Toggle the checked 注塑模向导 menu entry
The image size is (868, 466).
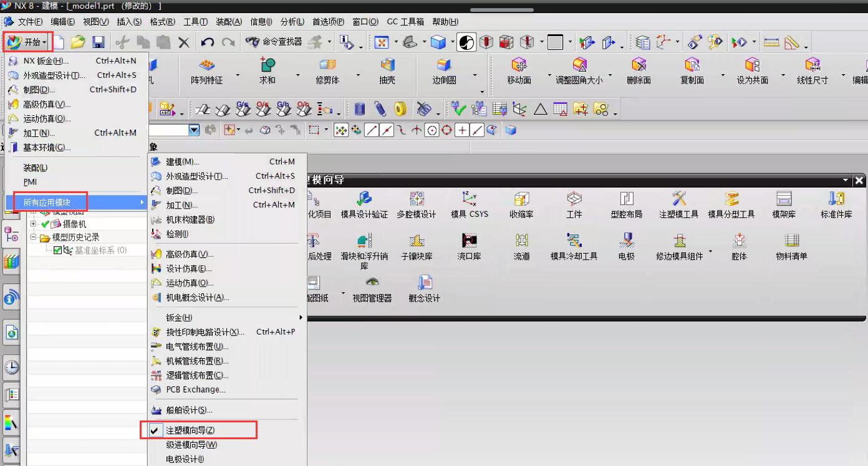[190, 430]
